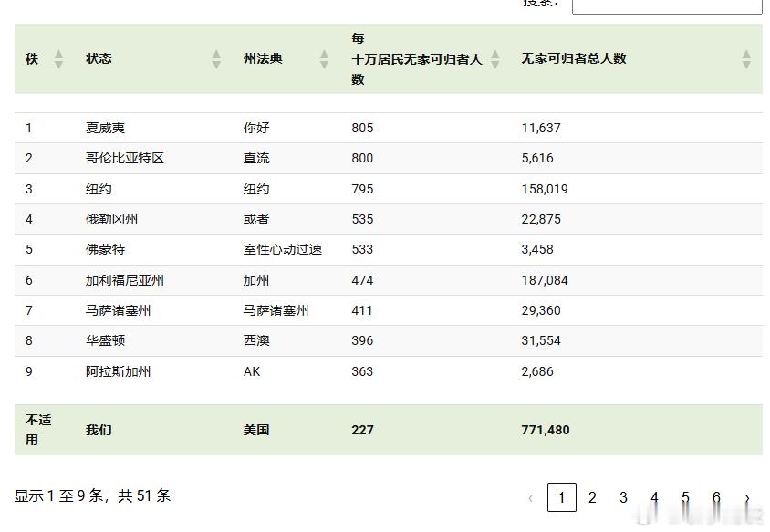The image size is (770, 532).
Task: Click the US total 771,480 in footer
Action: tap(545, 430)
